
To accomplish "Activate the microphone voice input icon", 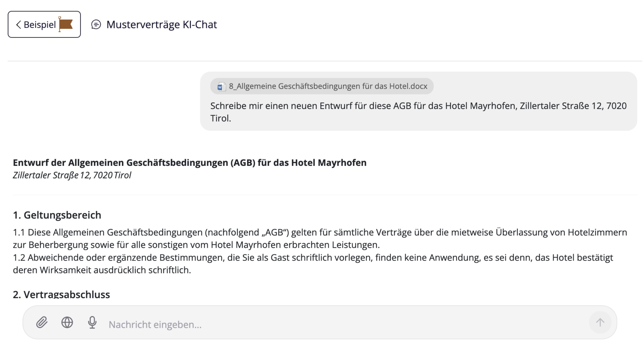I will point(92,322).
